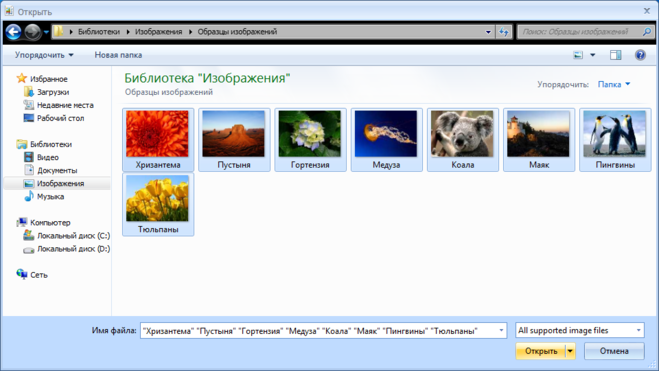Click the Компьютер icon in sidebar
Image resolution: width=659 pixels, height=371 pixels.
pos(21,222)
